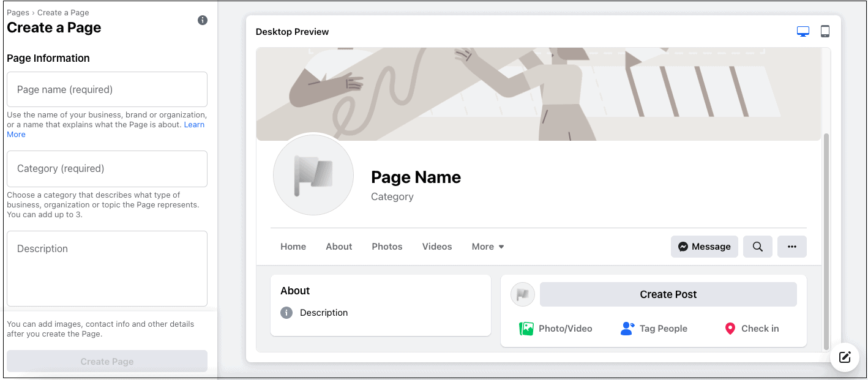Switch to desktop preview icon
The height and width of the screenshot is (380, 868).
click(803, 31)
